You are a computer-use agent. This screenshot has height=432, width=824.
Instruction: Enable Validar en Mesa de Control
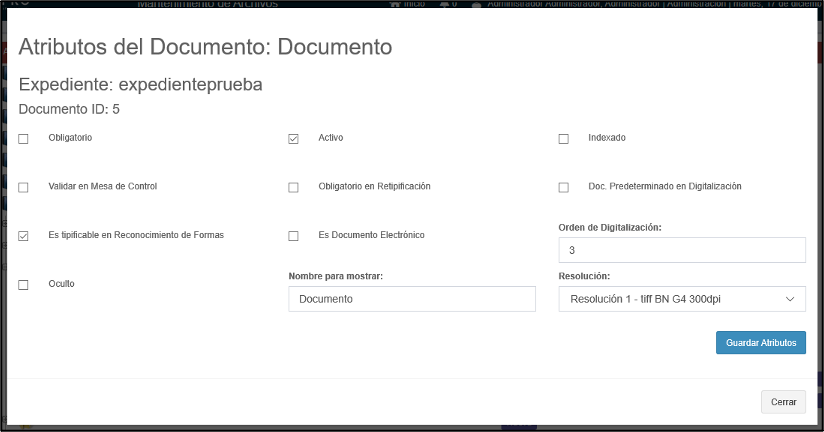point(24,187)
